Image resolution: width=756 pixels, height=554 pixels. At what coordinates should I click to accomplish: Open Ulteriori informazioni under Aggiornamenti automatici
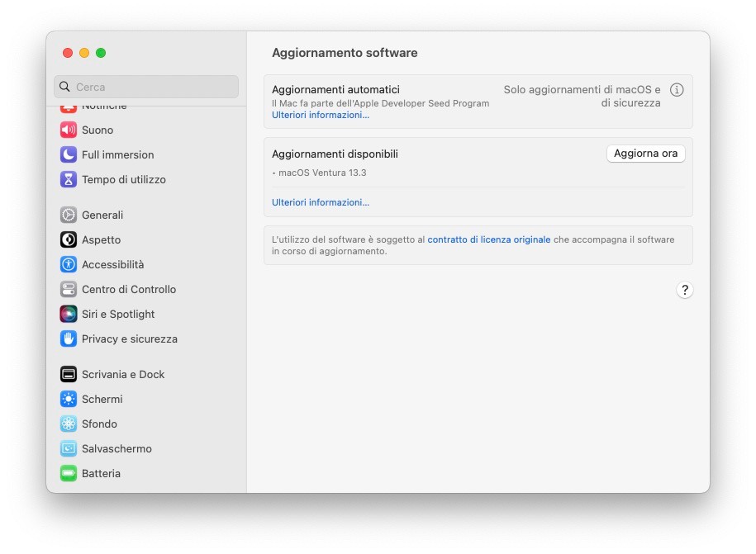click(x=321, y=115)
